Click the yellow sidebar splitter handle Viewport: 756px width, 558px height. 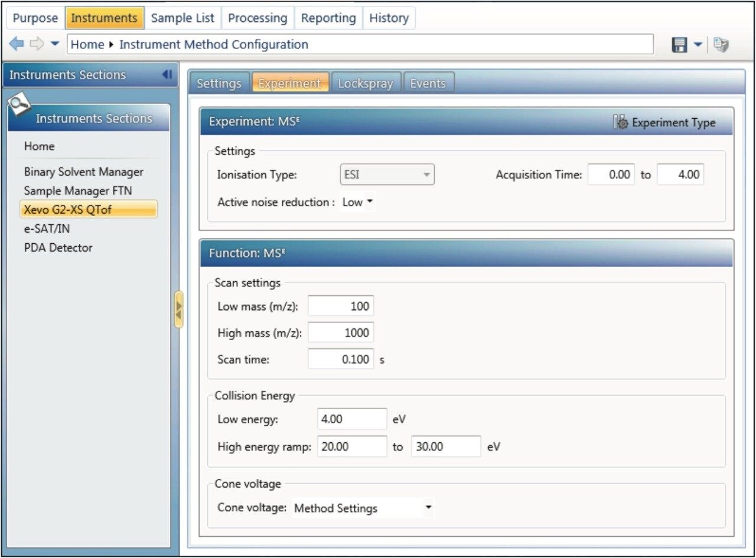178,309
